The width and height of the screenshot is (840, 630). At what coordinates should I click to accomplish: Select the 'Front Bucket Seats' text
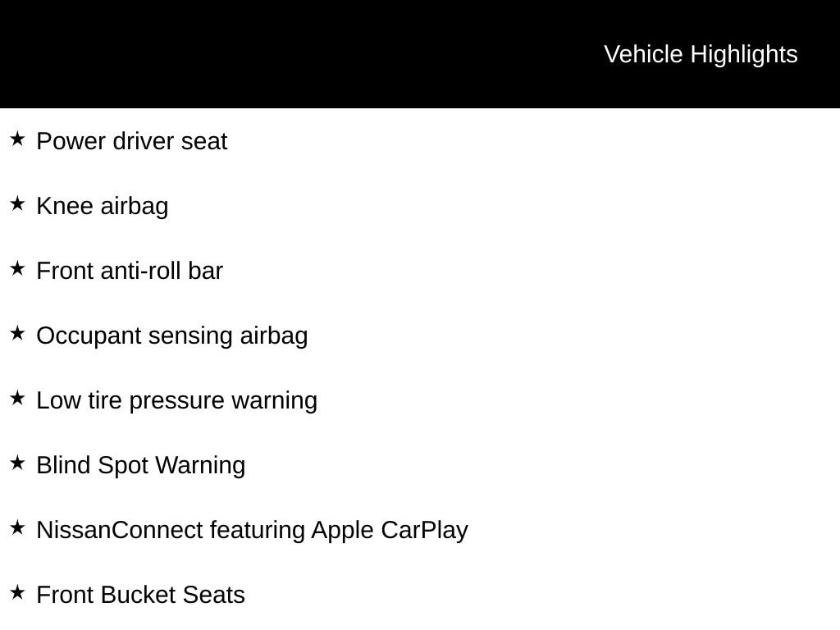point(141,595)
